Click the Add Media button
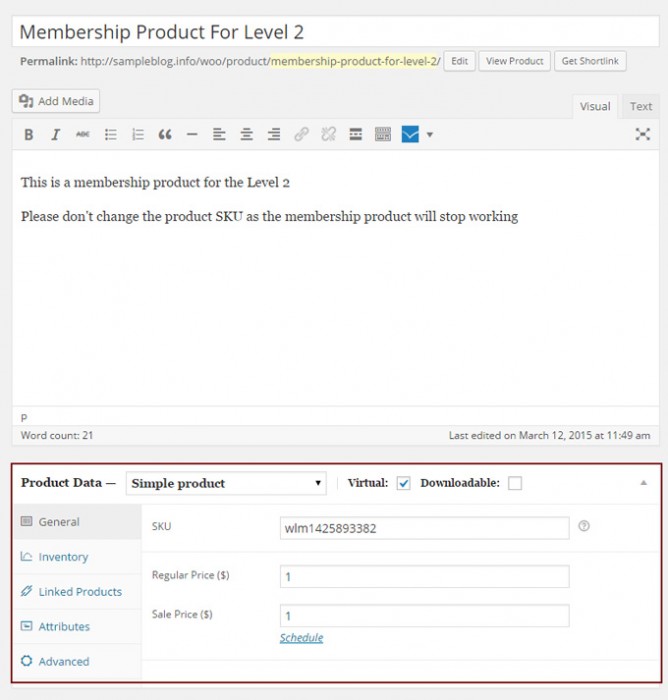This screenshot has height=700, width=668. point(56,101)
